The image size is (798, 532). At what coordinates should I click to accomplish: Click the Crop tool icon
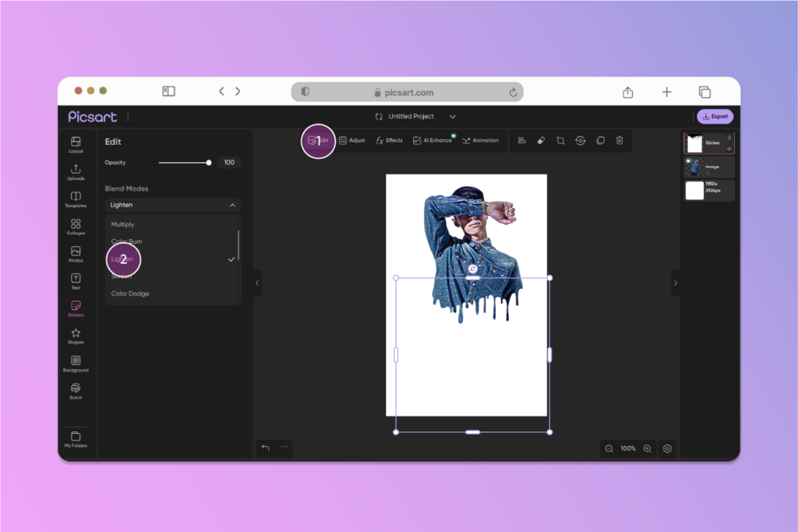click(x=561, y=140)
